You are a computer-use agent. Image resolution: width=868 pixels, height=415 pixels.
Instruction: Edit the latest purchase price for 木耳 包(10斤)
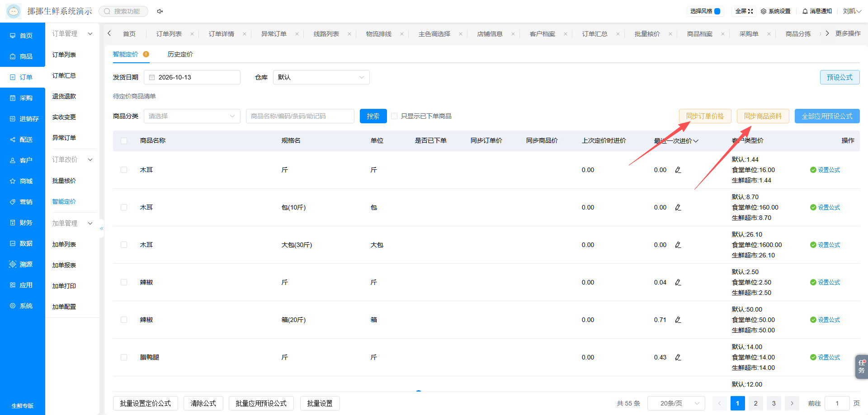point(678,207)
